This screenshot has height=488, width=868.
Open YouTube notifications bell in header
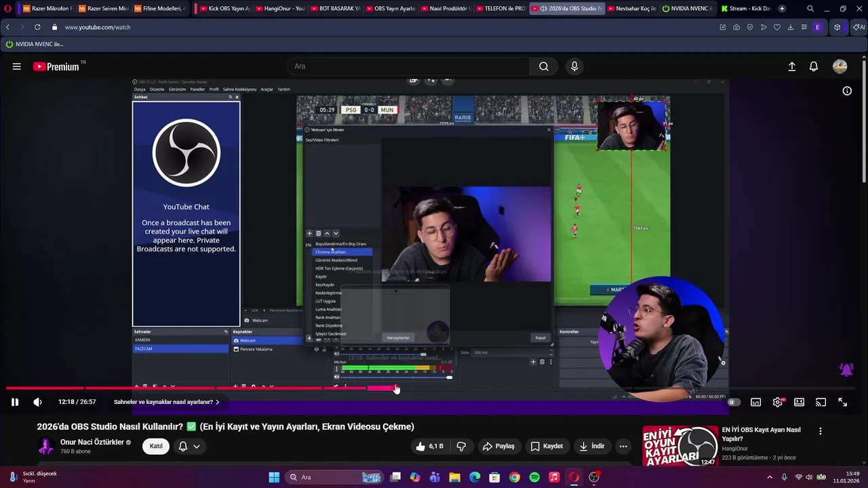[x=814, y=66]
